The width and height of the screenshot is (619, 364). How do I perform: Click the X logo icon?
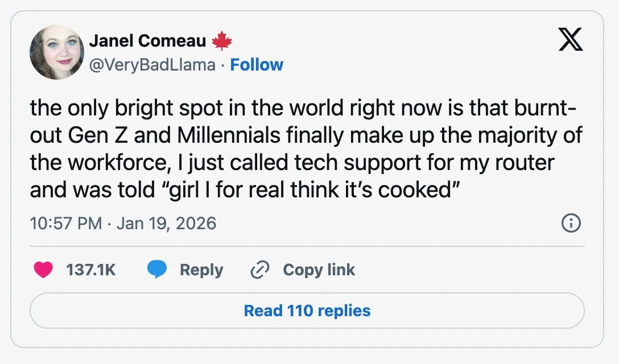(x=570, y=41)
